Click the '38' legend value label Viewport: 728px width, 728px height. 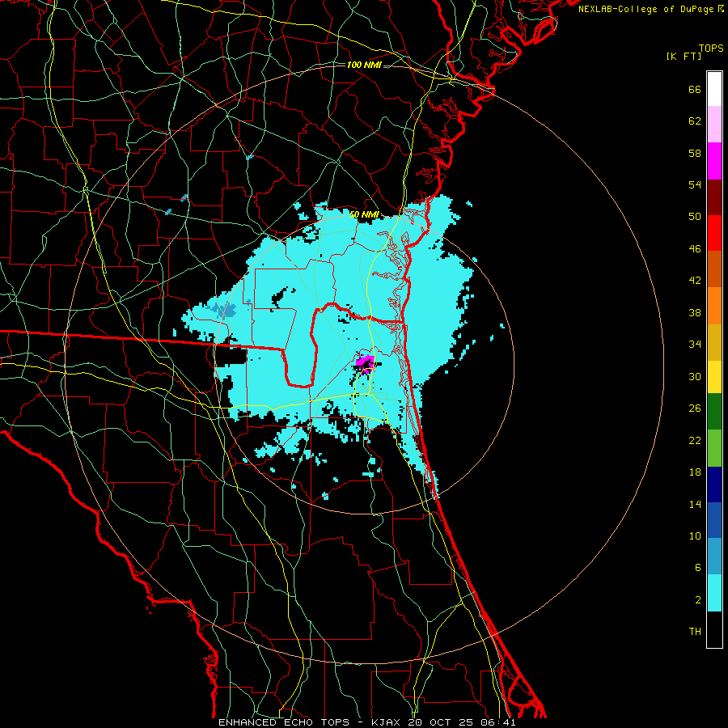coord(695,312)
